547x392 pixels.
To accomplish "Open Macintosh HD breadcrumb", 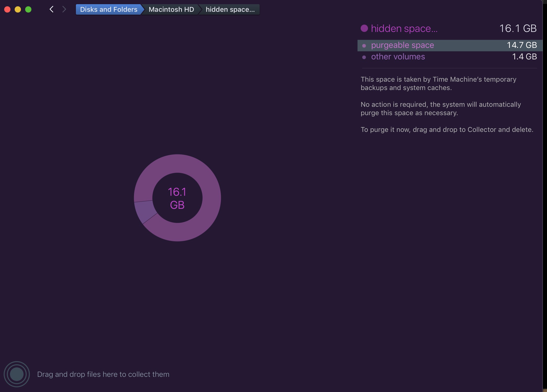I will coord(171,9).
